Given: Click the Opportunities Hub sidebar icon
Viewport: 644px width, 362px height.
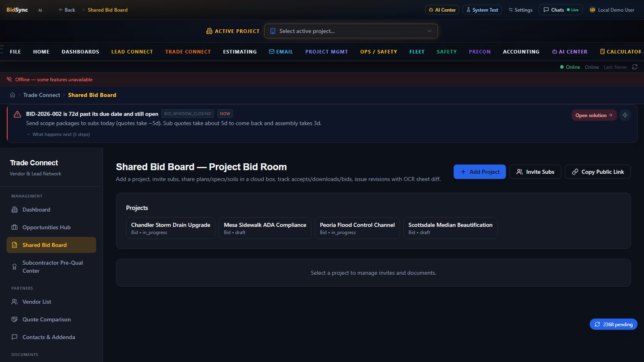Looking at the screenshot, I should (x=14, y=227).
